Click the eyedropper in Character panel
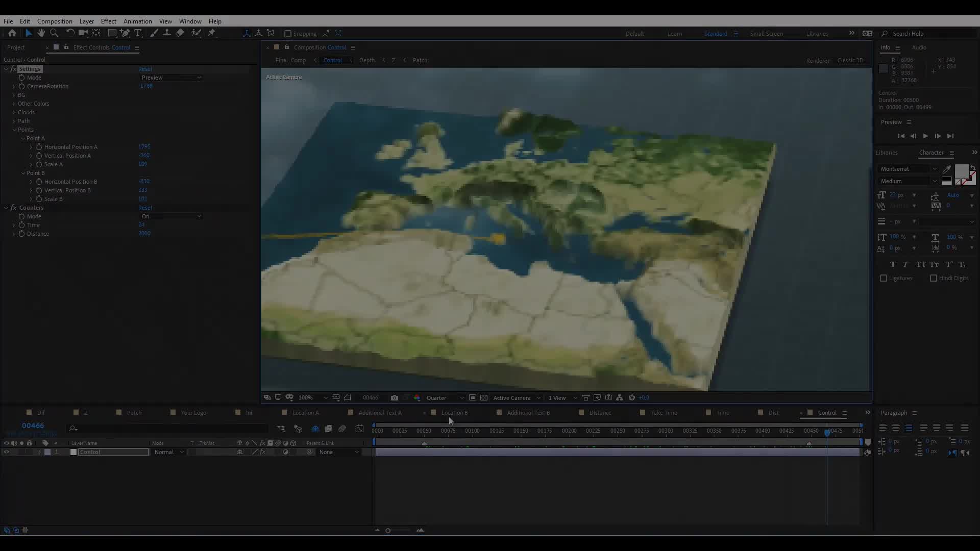Screen dimensions: 980x551 [x=947, y=169]
